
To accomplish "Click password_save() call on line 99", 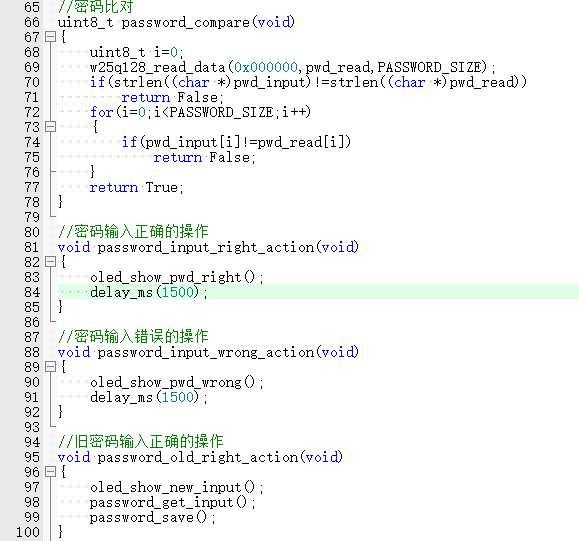I will tap(153, 518).
